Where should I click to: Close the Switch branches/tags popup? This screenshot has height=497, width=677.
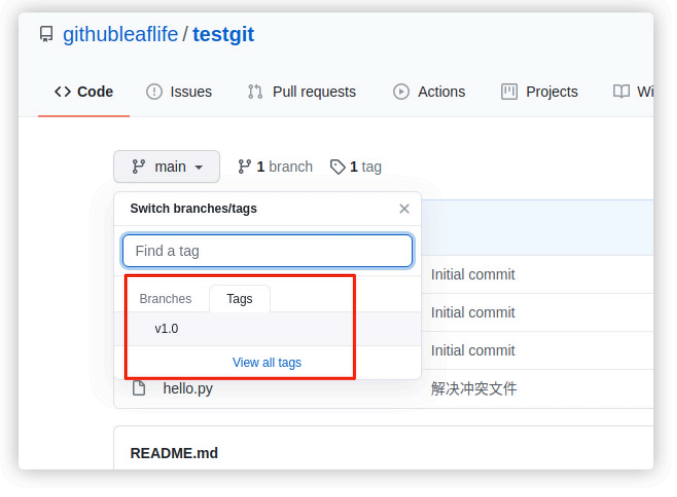[404, 209]
